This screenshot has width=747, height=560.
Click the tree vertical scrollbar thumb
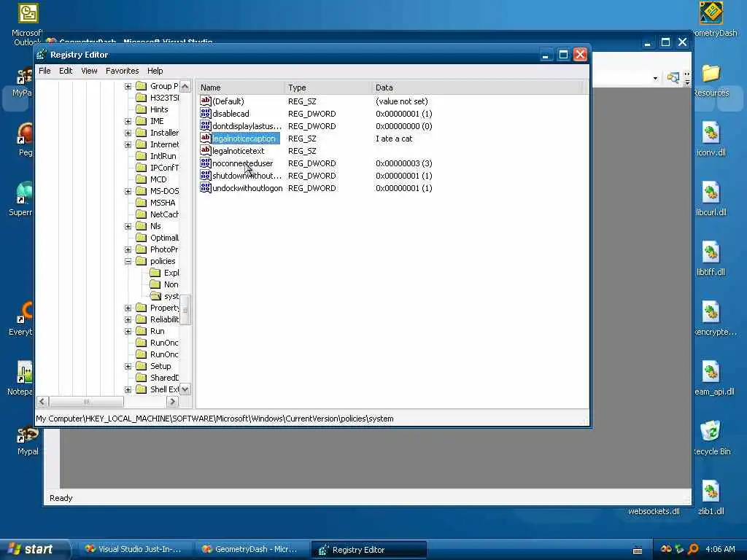[x=185, y=309]
